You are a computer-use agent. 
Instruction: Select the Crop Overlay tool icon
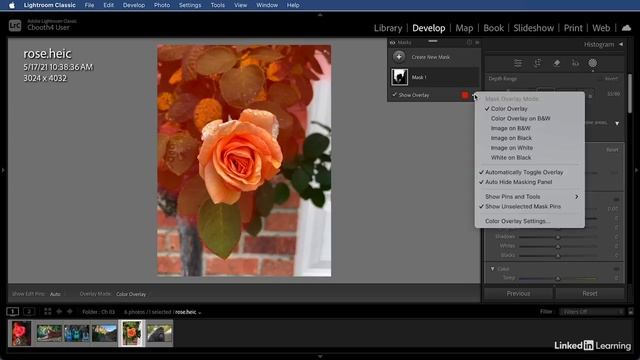click(537, 63)
